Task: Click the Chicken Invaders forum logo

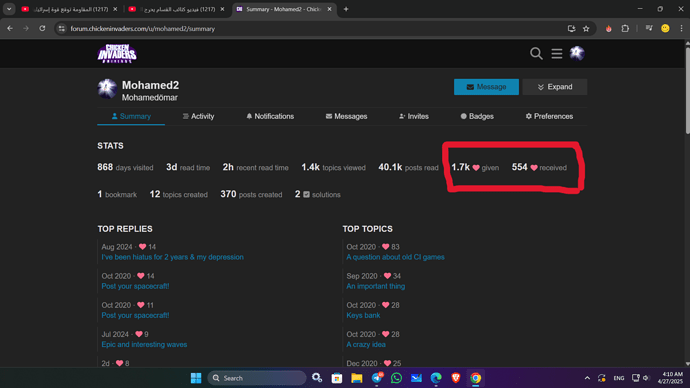Action: point(117,54)
